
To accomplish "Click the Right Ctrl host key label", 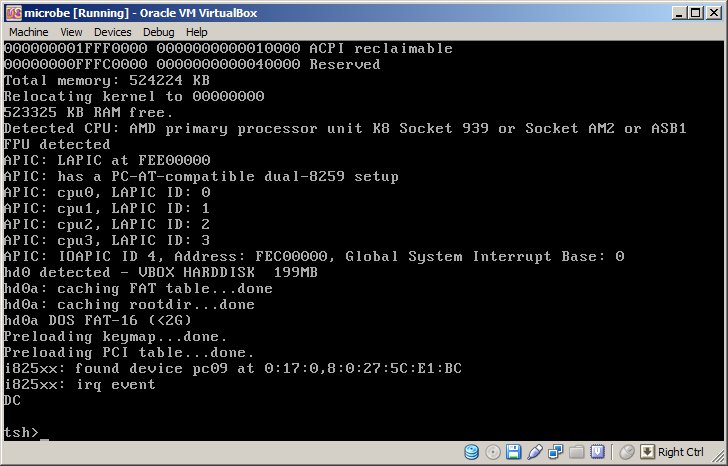I will 681,452.
